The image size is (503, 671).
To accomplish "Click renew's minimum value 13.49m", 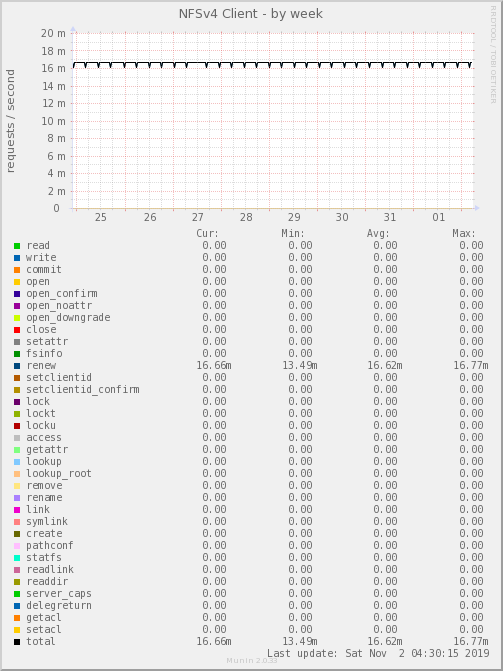I will coord(300,365).
